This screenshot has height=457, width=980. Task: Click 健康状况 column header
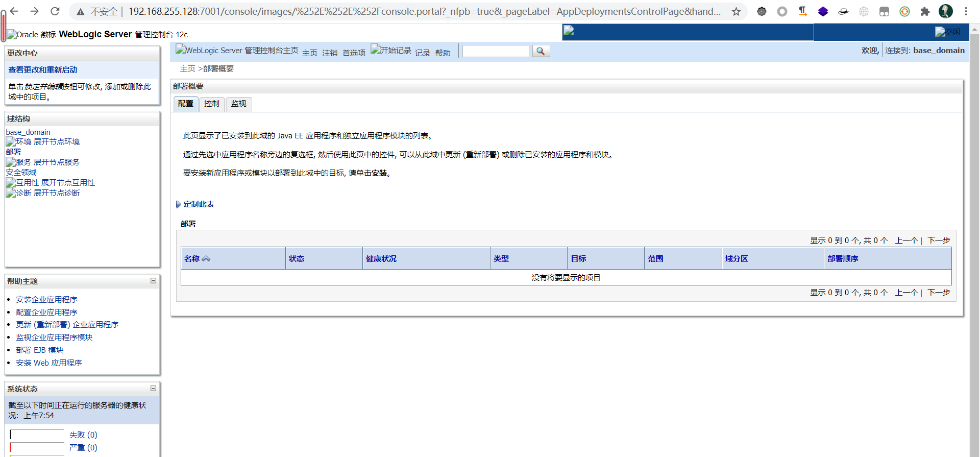point(381,259)
